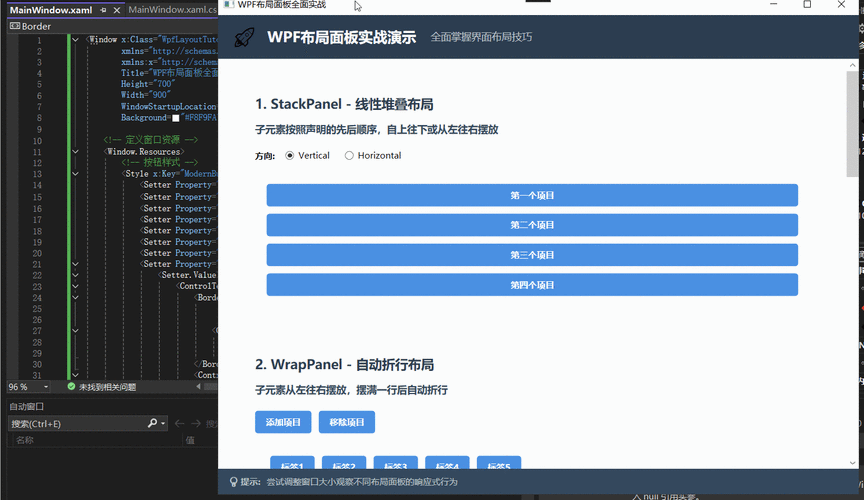Click the scroll-down arrow of WPF window

tap(852, 463)
